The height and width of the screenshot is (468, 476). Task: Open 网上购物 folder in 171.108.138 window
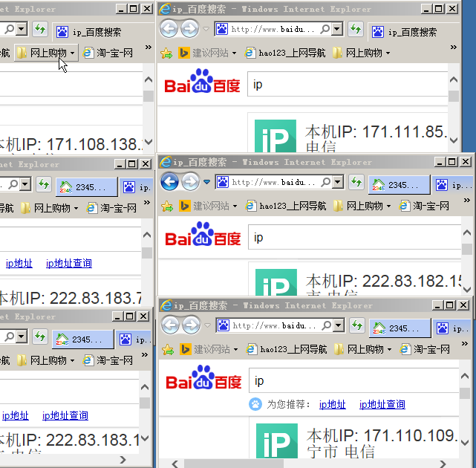point(46,53)
